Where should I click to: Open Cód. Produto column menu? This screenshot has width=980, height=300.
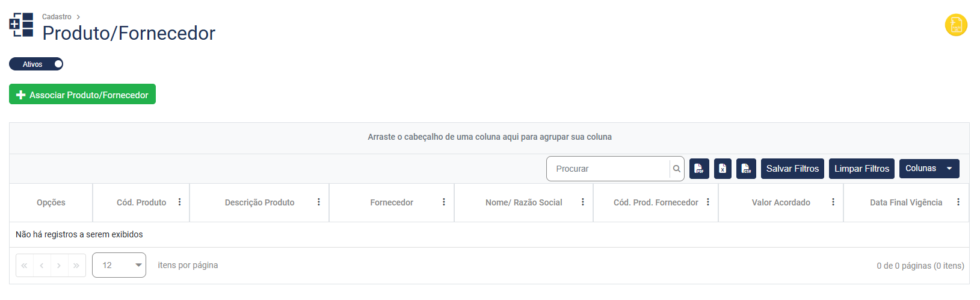pos(179,202)
